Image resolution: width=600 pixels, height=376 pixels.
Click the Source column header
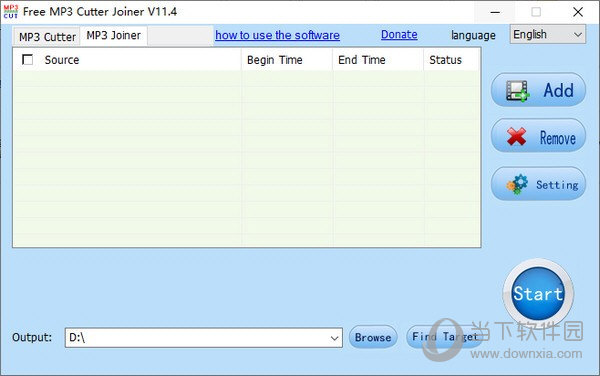click(x=127, y=60)
